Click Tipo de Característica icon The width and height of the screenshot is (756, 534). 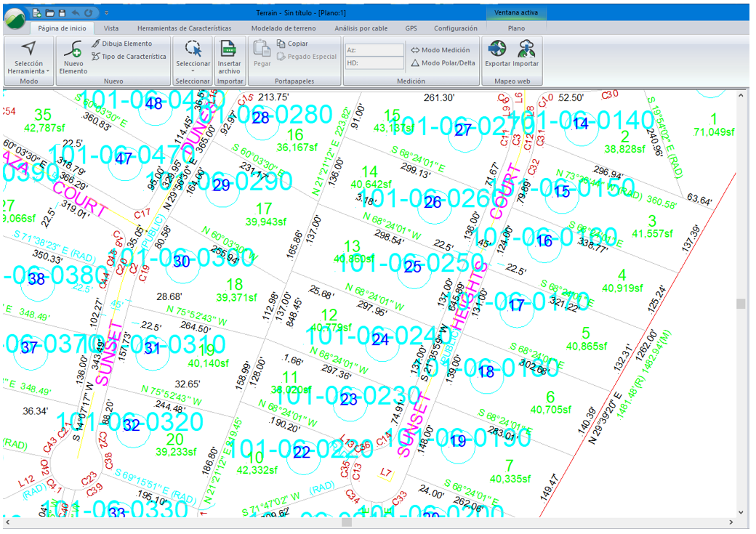coord(96,56)
